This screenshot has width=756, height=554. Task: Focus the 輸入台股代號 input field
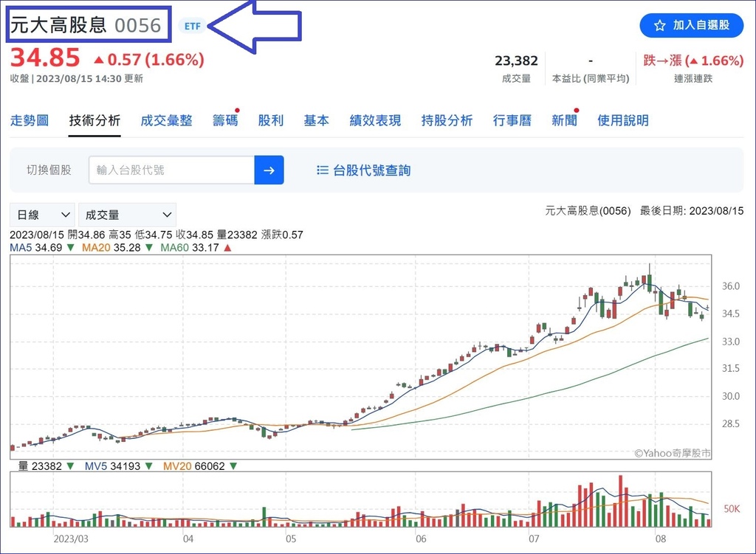(x=171, y=170)
